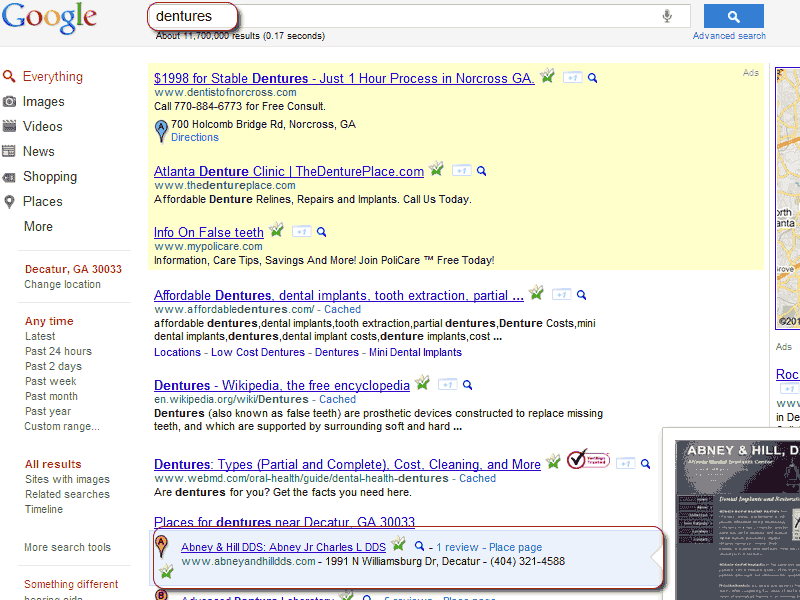Open 1 review for Abney & Hill
This screenshot has width=800, height=600.
(457, 547)
